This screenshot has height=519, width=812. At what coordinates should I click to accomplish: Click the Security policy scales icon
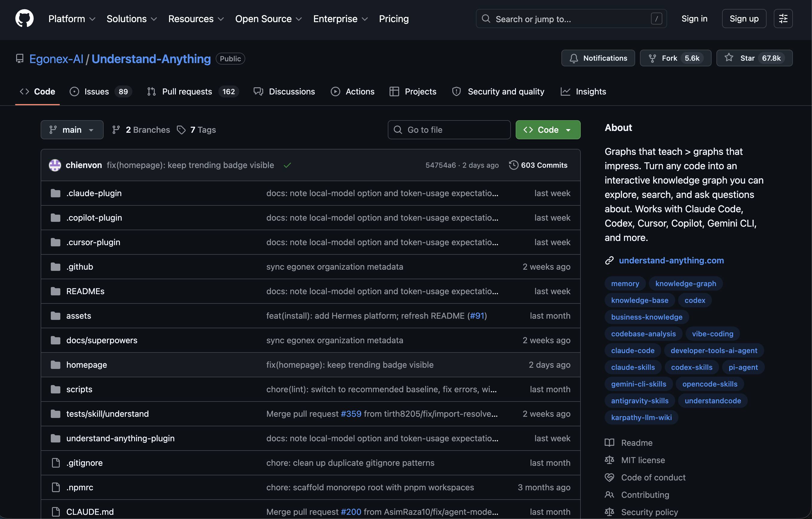coord(609,512)
